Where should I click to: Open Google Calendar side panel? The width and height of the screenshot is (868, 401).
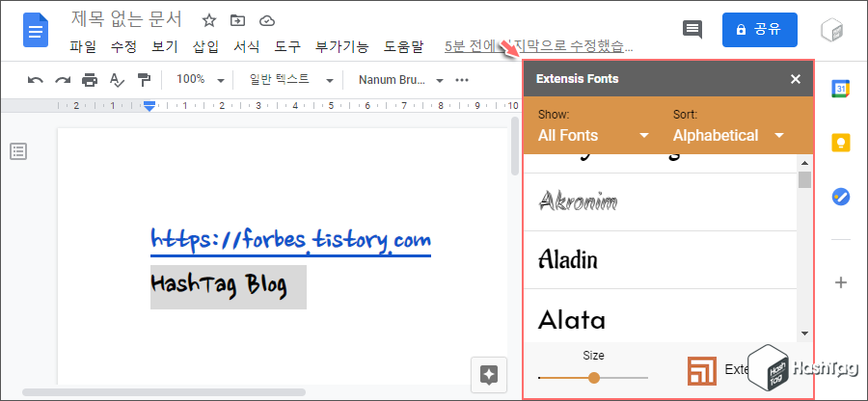pos(841,89)
